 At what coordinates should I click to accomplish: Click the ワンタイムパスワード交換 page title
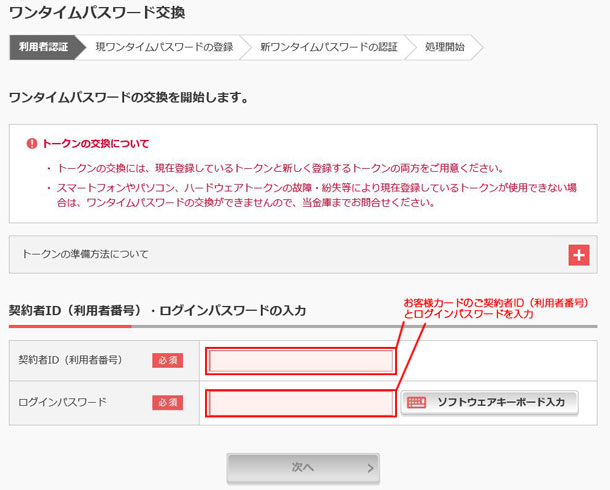point(96,13)
